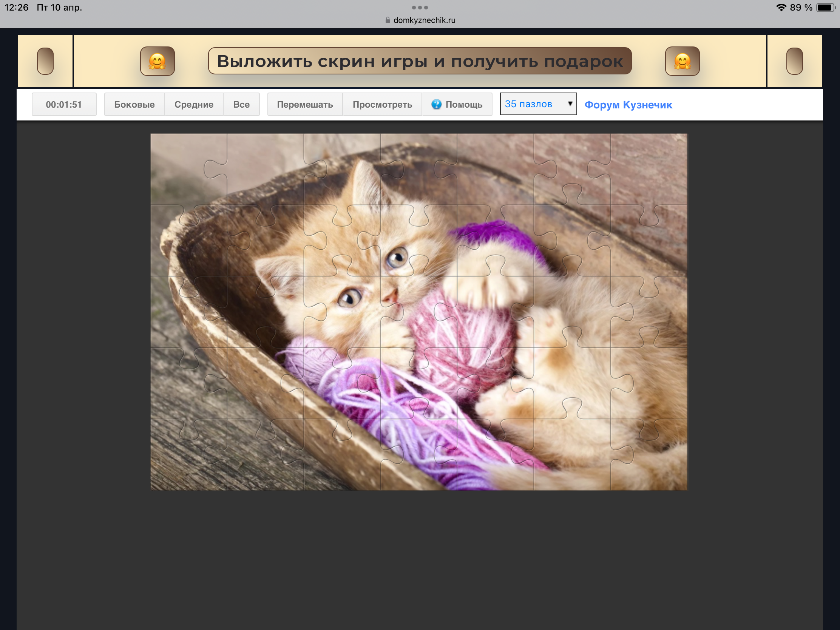The width and height of the screenshot is (840, 630).
Task: Click the puzzle timer display
Action: [x=64, y=104]
